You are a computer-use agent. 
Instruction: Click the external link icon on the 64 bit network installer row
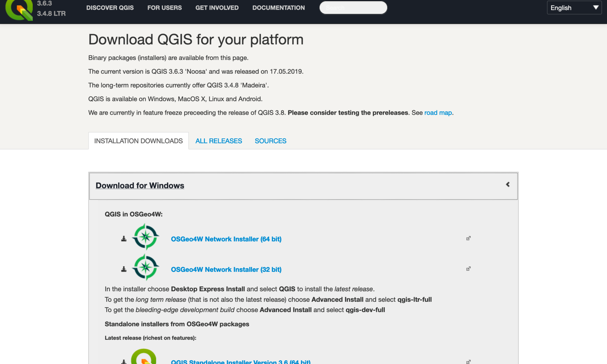468,238
